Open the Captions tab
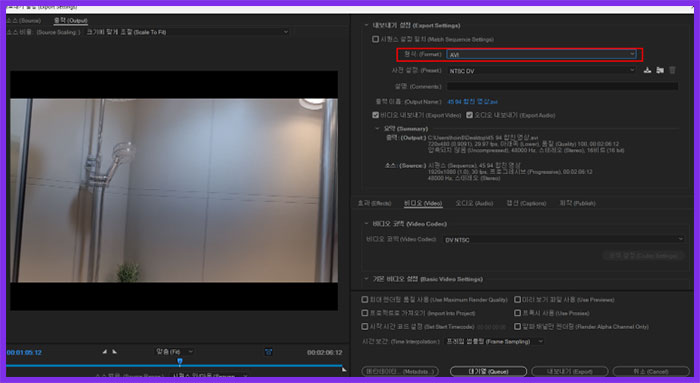700x383 pixels. click(x=526, y=203)
